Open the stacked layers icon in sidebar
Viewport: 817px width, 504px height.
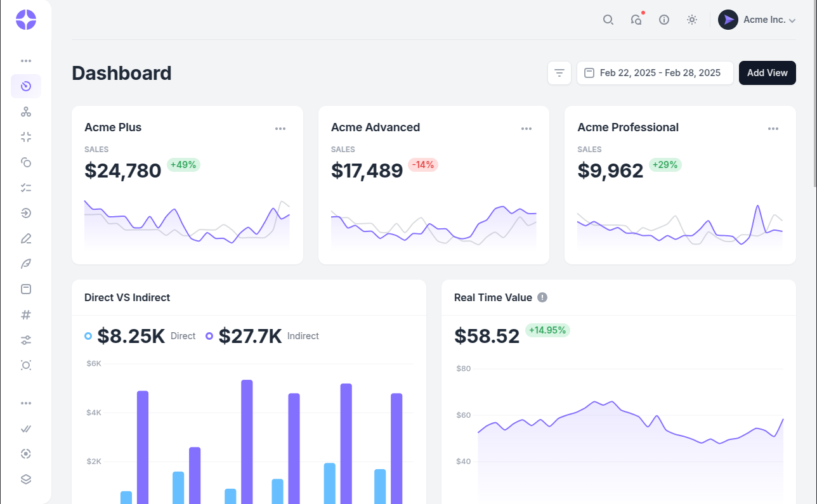(26, 479)
